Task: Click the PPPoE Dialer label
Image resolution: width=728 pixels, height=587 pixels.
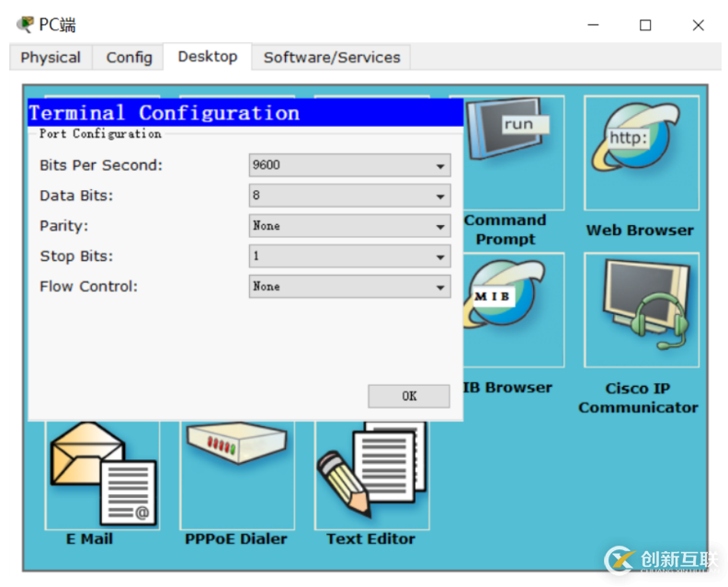Action: (236, 538)
